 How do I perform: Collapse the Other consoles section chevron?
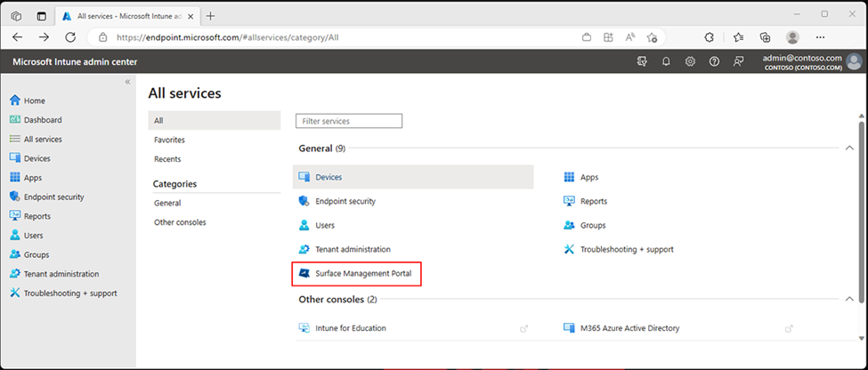coord(849,299)
